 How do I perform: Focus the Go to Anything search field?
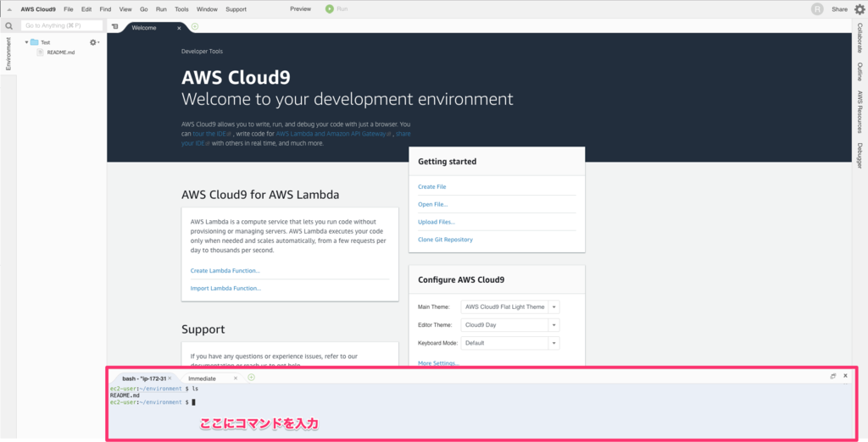pyautogui.click(x=61, y=26)
